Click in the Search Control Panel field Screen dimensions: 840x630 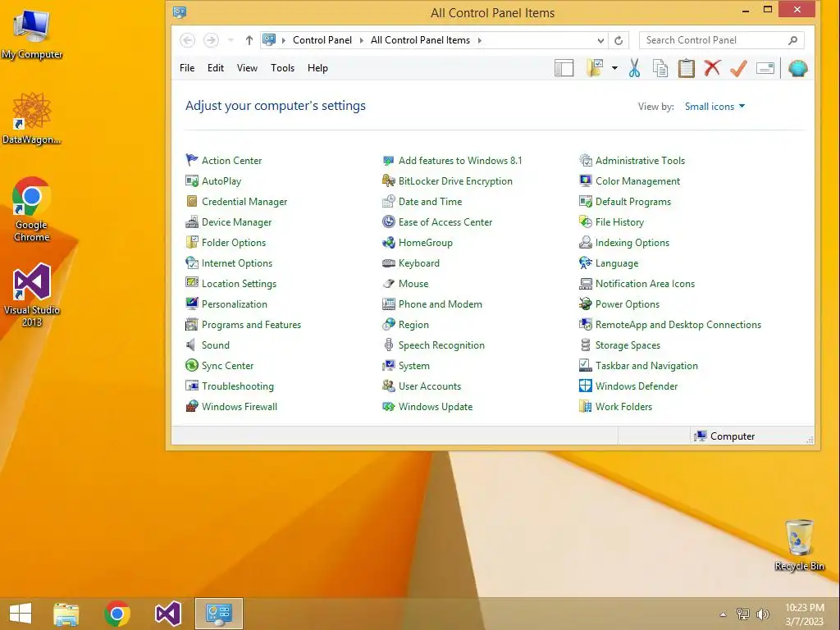click(721, 40)
